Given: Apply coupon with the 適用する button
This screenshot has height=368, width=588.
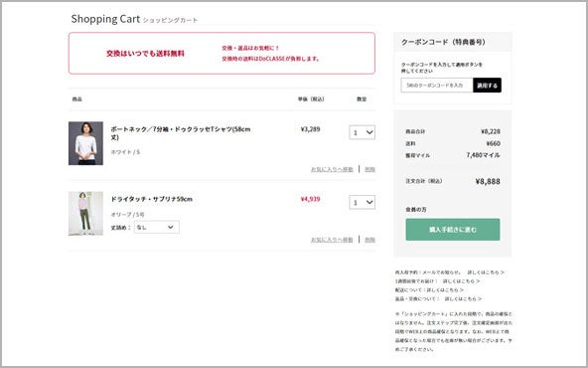Looking at the screenshot, I should 487,86.
